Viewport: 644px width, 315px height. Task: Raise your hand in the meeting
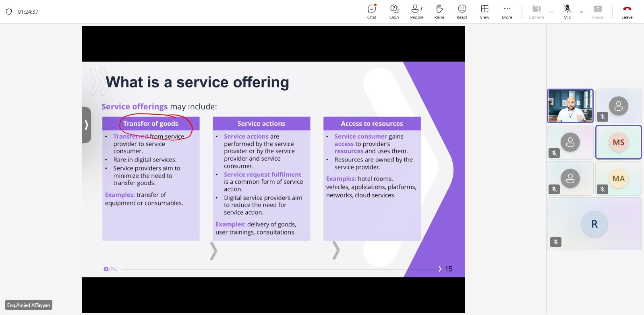pyautogui.click(x=439, y=12)
